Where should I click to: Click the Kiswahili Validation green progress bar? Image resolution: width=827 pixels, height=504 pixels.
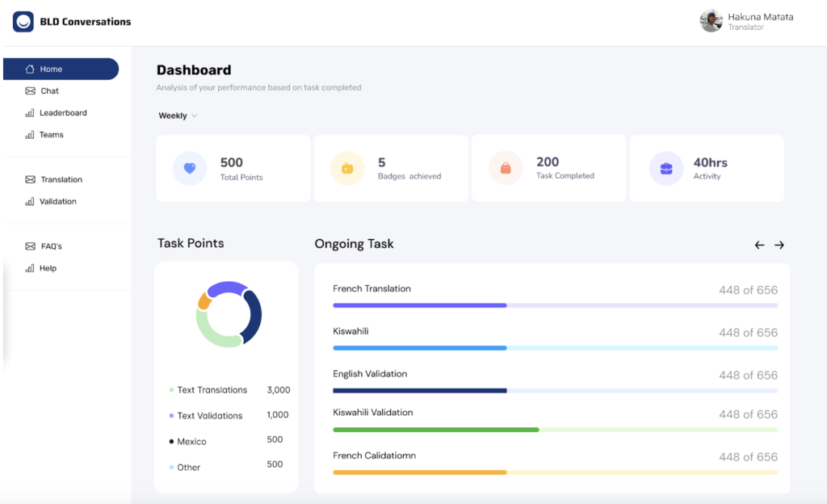click(x=555, y=430)
